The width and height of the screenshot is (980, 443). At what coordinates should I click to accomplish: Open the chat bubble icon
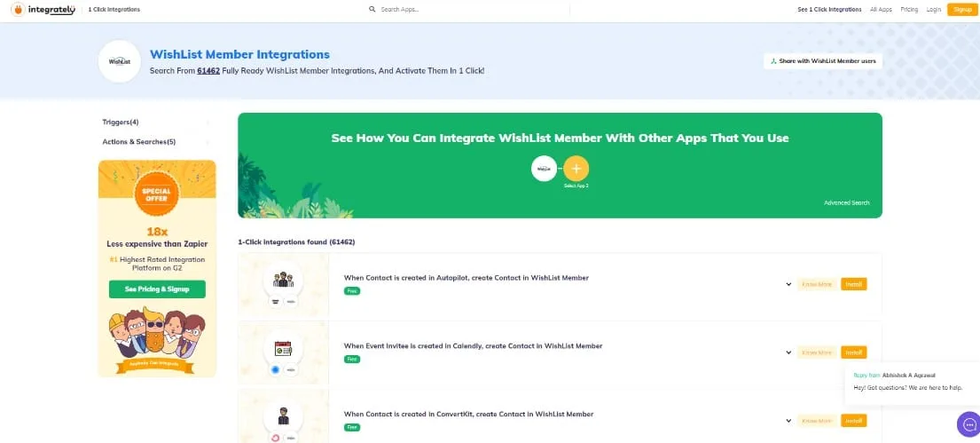click(968, 423)
